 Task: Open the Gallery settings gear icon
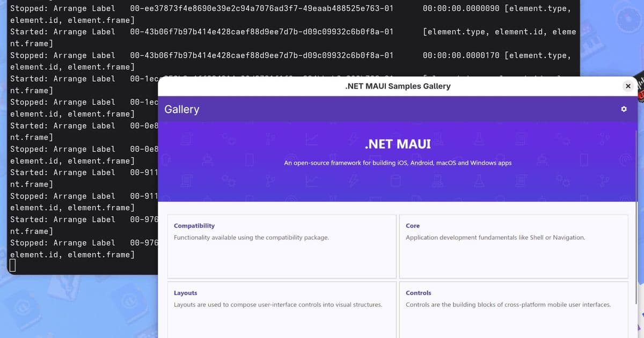point(624,109)
